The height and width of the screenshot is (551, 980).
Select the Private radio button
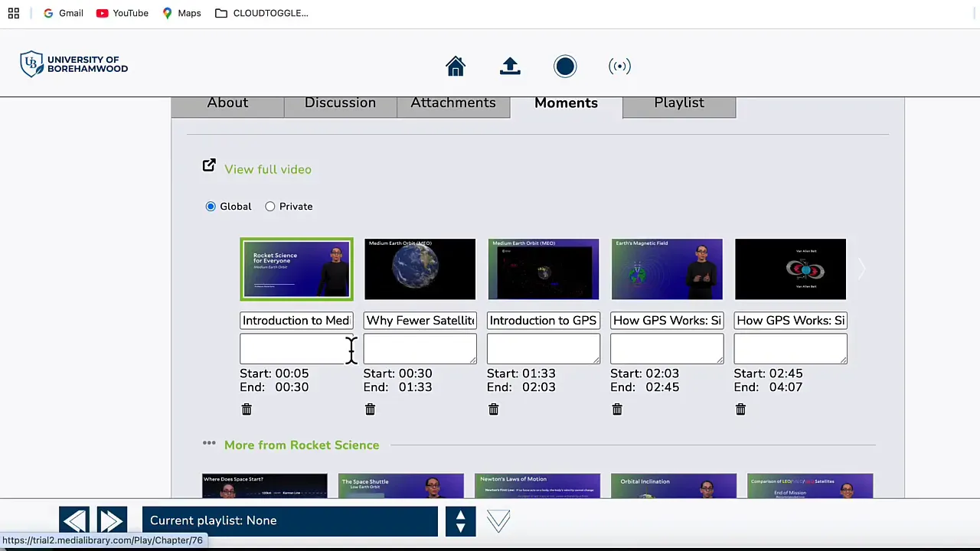click(x=270, y=207)
